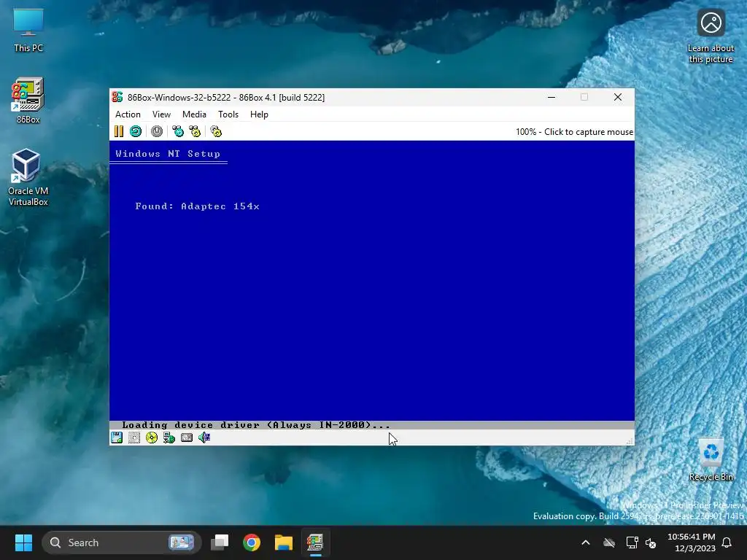Viewport: 747px width, 560px height.
Task: Click the gray ACPI power button icon
Action: [157, 131]
